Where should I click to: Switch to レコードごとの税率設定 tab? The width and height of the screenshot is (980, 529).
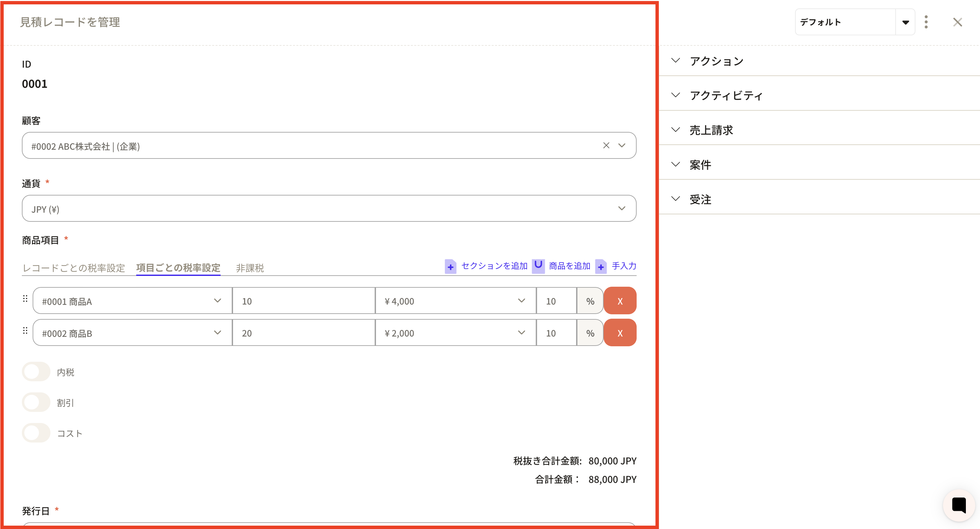pos(74,268)
